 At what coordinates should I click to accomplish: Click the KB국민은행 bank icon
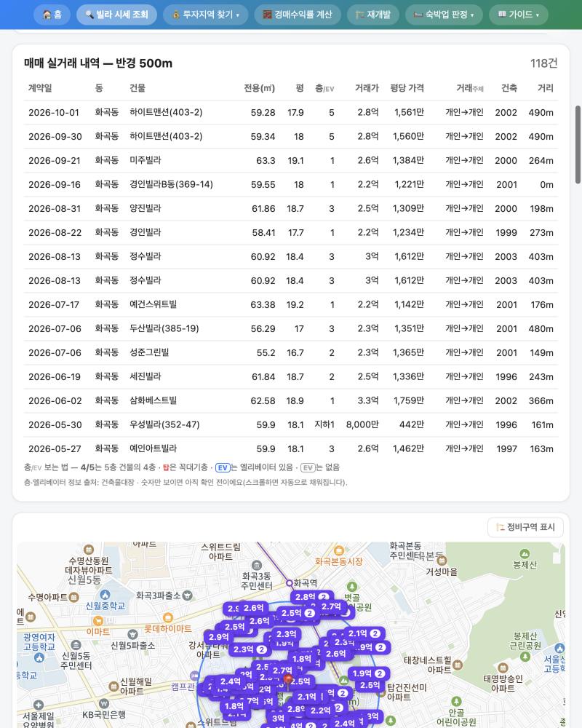tap(103, 704)
